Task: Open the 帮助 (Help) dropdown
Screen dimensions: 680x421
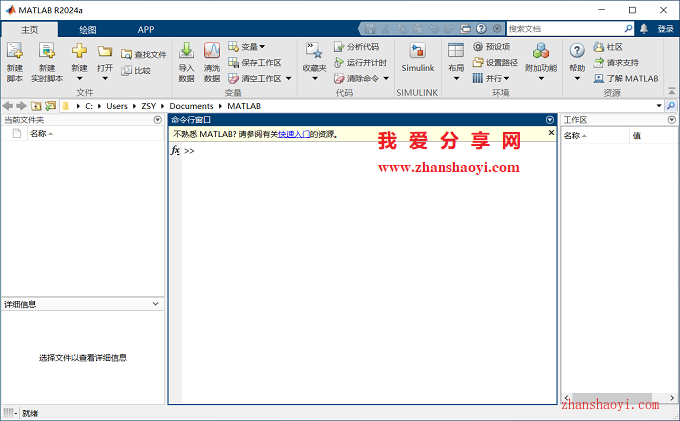Action: (577, 79)
